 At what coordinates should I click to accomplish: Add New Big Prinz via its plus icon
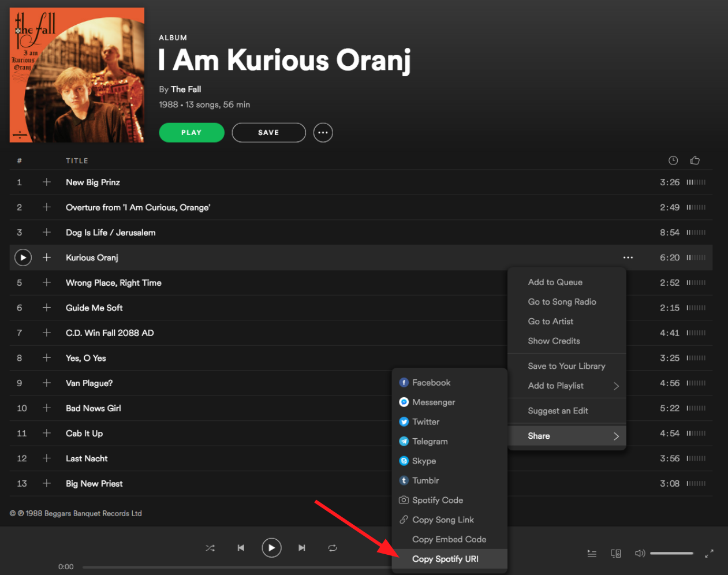coord(47,182)
